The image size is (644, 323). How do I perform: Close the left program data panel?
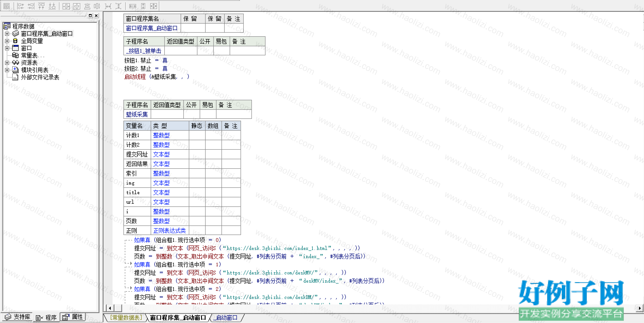coord(96,15)
